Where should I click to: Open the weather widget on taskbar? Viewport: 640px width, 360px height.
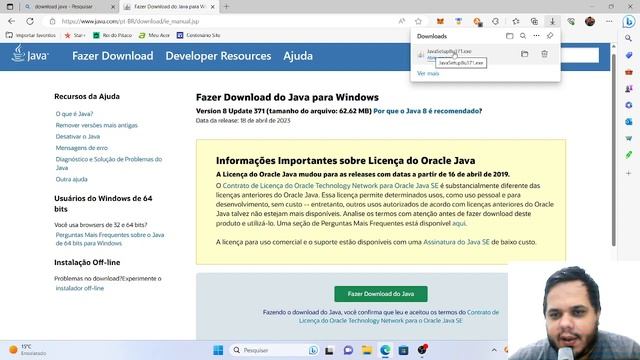pos(27,350)
